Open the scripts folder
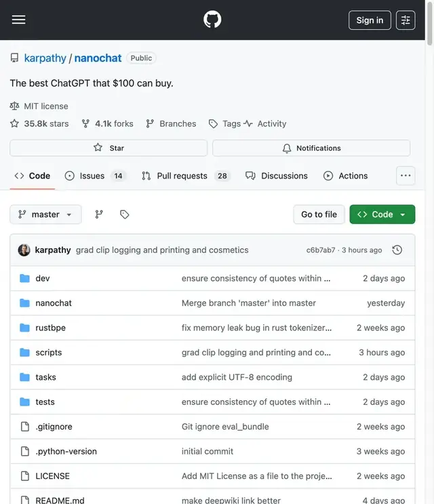This screenshot has height=504, width=434. 49,352
